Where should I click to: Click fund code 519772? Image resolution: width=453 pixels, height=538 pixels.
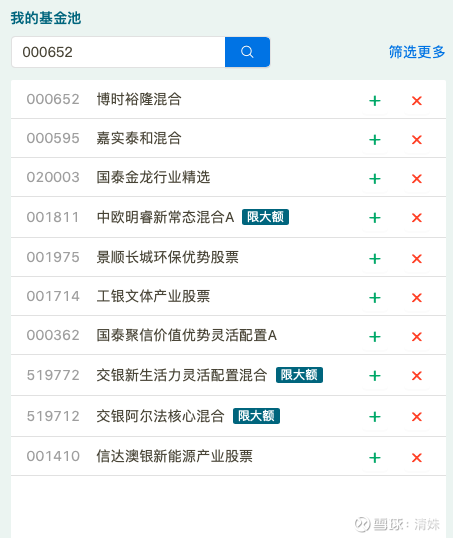53,375
